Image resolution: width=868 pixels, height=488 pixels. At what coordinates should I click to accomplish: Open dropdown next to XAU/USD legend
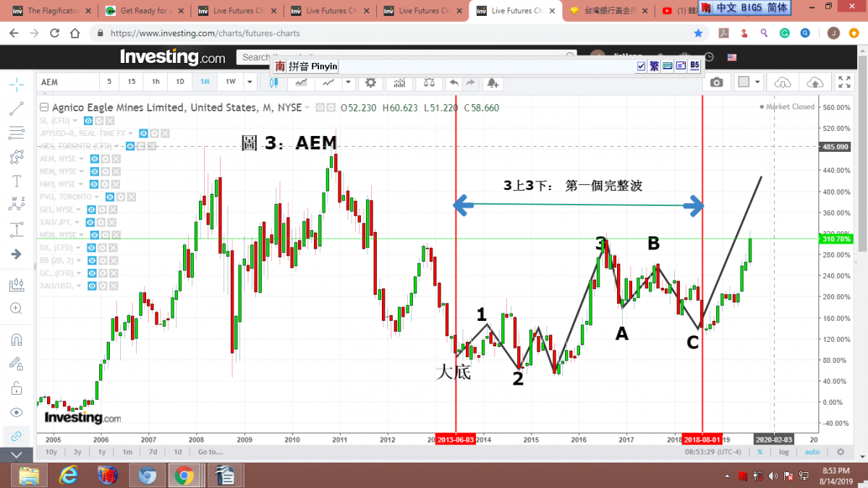point(80,286)
